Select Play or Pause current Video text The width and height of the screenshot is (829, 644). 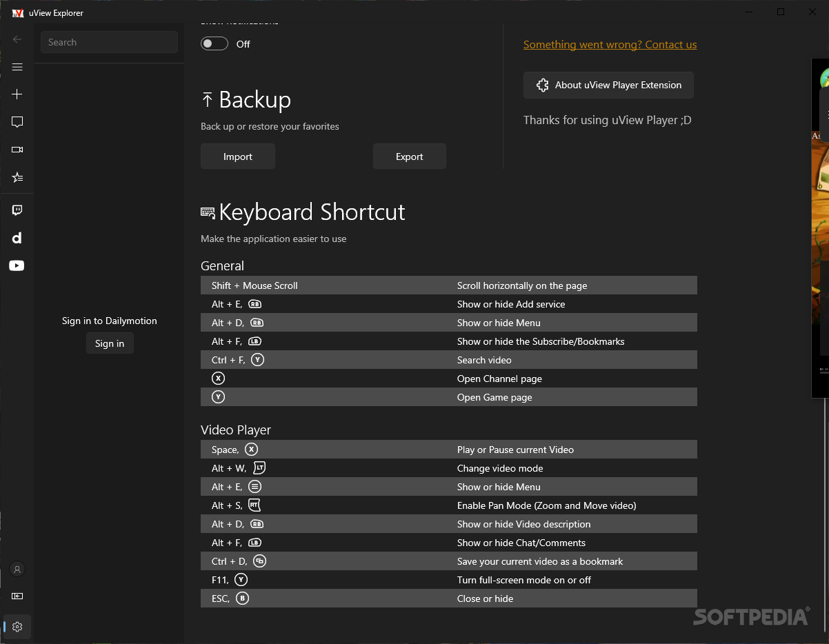(515, 450)
